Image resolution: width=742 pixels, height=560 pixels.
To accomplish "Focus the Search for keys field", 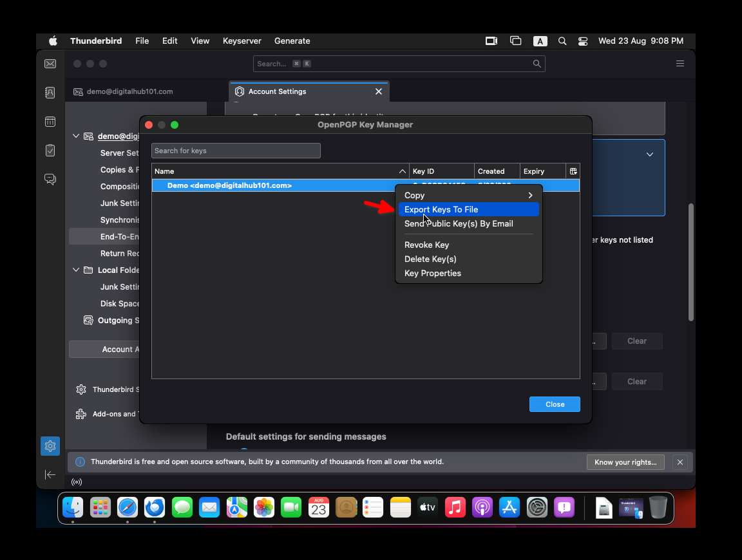I will pyautogui.click(x=236, y=151).
